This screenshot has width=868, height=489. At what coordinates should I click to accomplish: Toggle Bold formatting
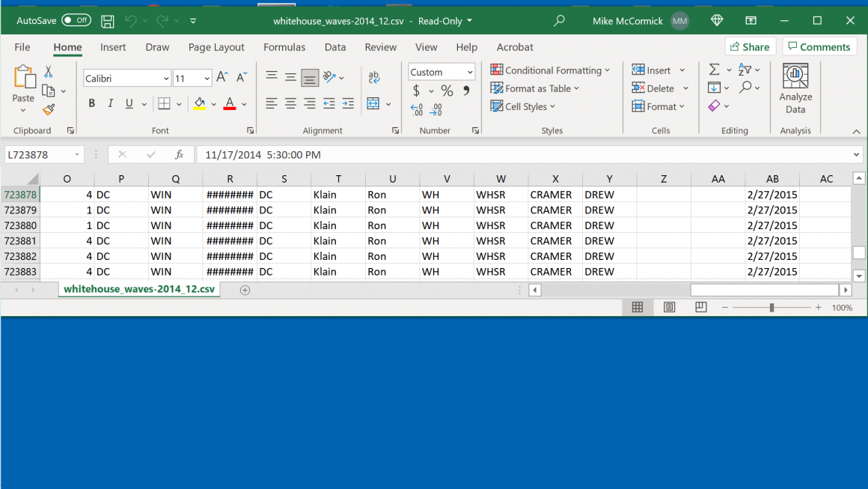(x=92, y=104)
